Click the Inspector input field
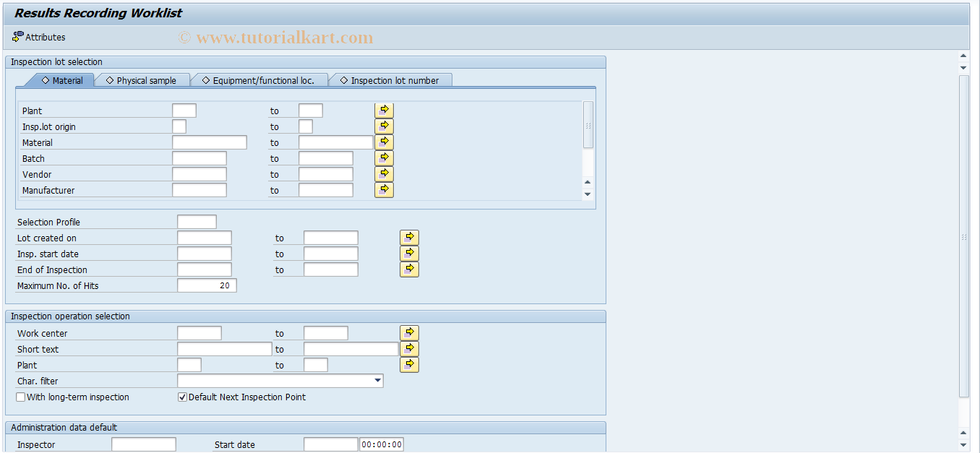 click(x=144, y=444)
